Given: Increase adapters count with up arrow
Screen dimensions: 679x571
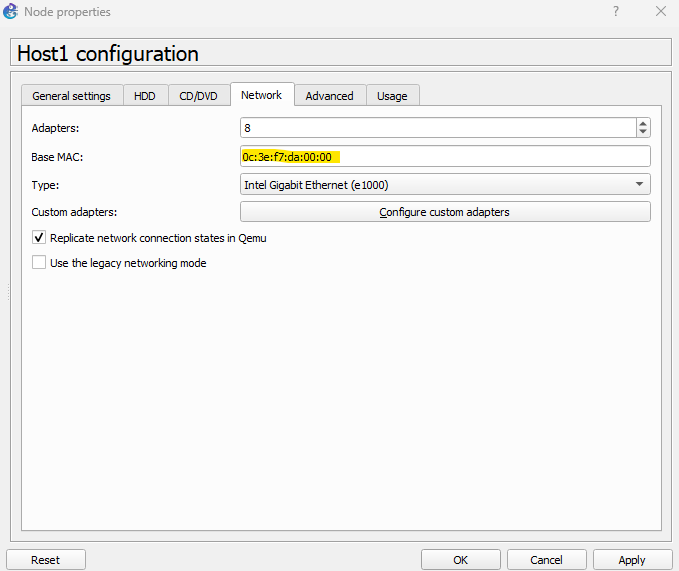Looking at the screenshot, I should (643, 123).
